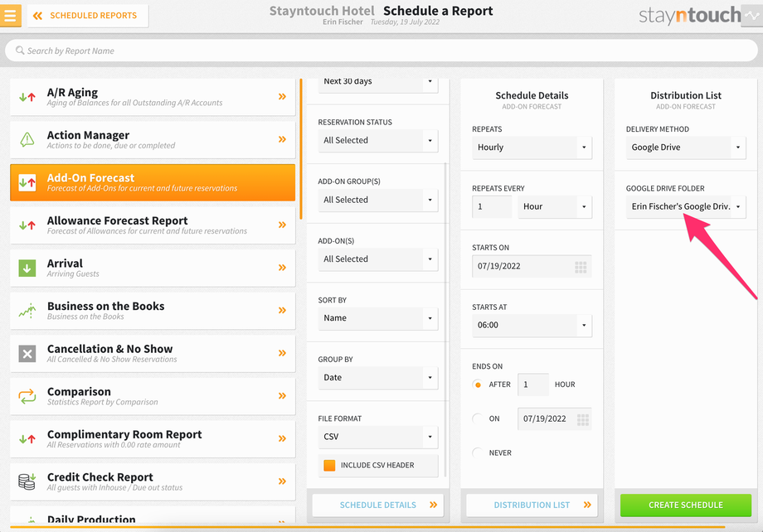Select the Credit Check Report
763x532 pixels.
coord(153,482)
